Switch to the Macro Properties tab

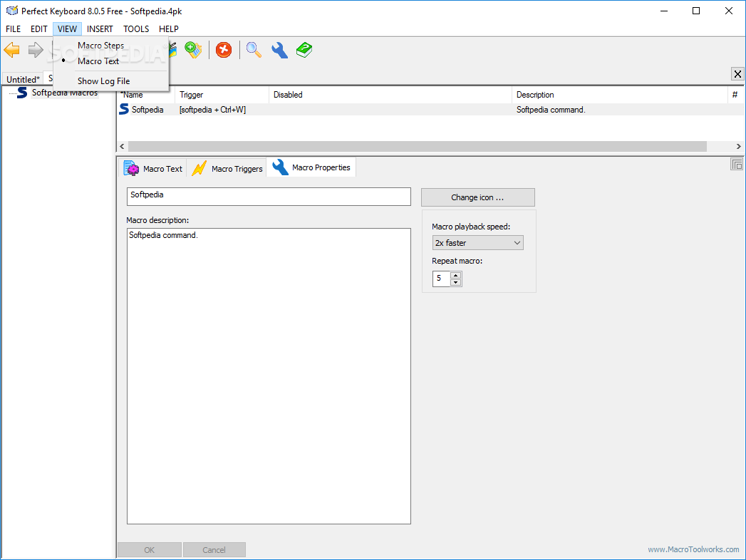pos(311,167)
